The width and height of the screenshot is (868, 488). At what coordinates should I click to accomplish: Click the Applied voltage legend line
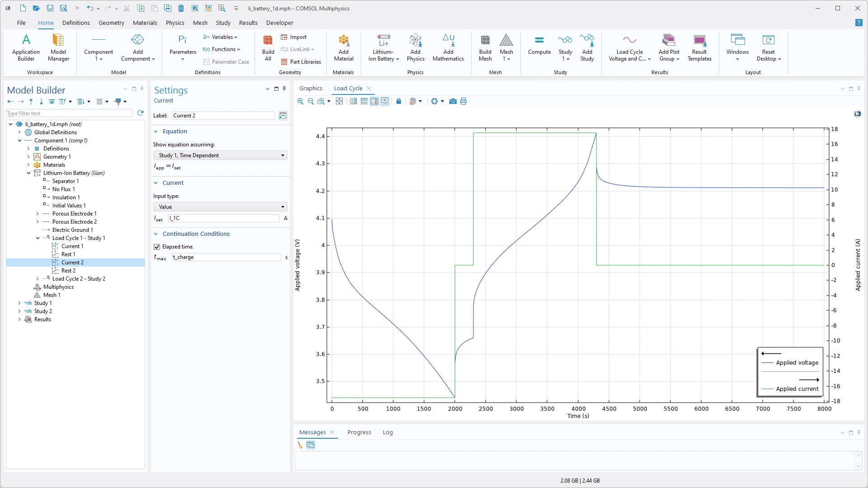768,363
